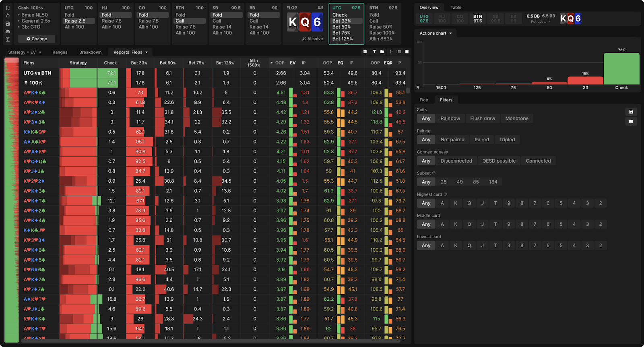Click the Change settings button
Screen dimensions: 644x347
37,39
